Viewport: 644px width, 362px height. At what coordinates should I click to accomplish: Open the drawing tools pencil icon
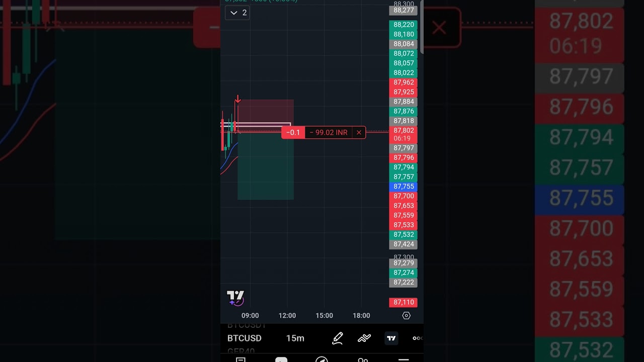click(x=338, y=338)
